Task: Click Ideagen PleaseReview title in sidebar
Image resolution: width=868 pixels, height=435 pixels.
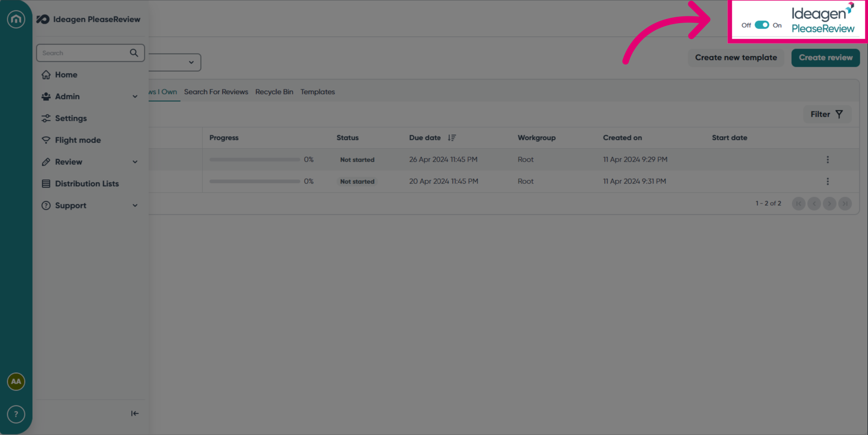Action: [x=97, y=19]
